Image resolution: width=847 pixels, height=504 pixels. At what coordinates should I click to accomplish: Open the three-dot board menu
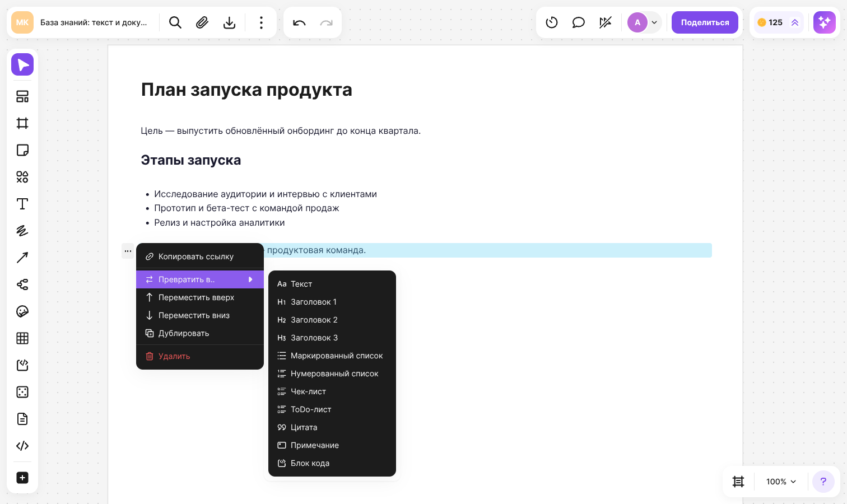[x=261, y=22]
